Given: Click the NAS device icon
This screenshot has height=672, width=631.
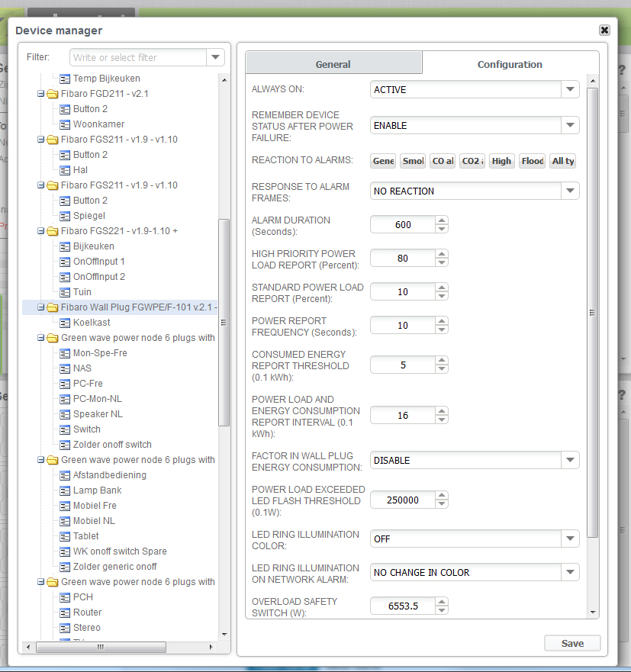Looking at the screenshot, I should (x=65, y=368).
